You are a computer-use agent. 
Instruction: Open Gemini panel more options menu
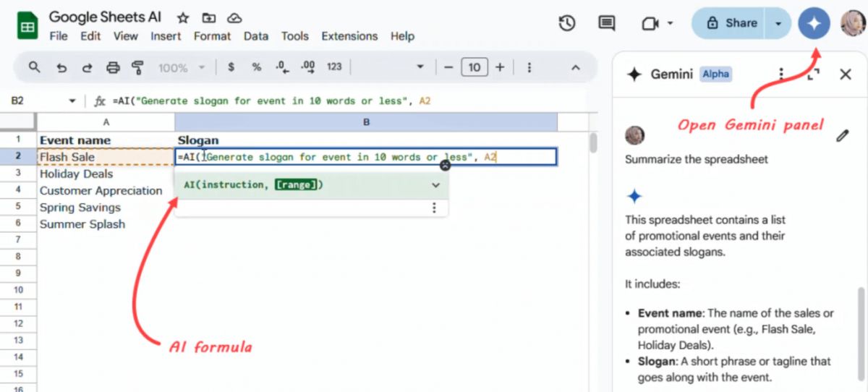click(x=781, y=74)
